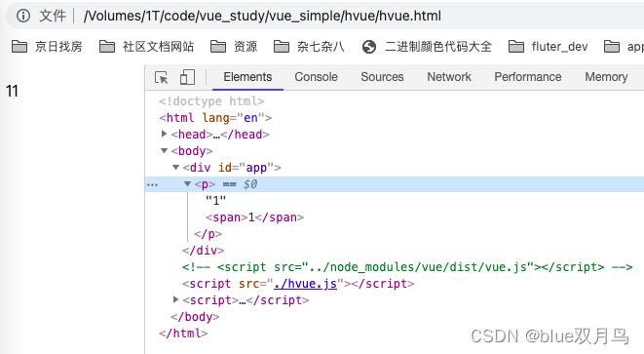Open the 京日找房 bookmark folder

(47, 47)
